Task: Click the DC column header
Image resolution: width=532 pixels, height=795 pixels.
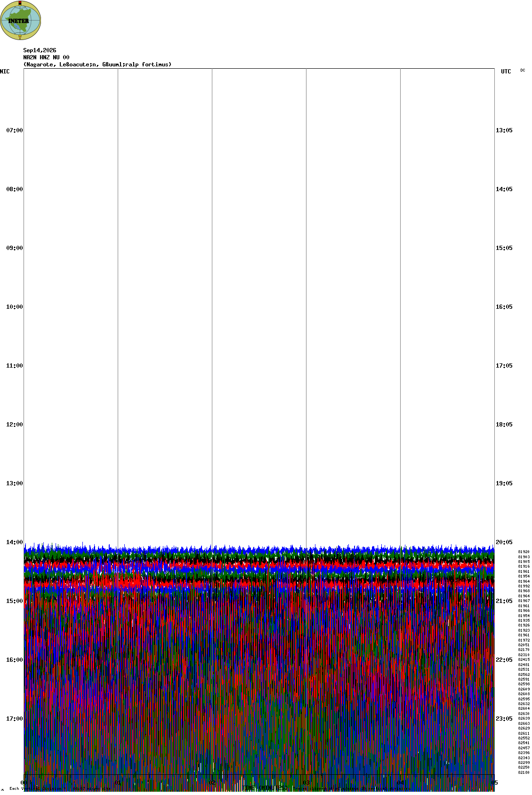Action: 523,70
